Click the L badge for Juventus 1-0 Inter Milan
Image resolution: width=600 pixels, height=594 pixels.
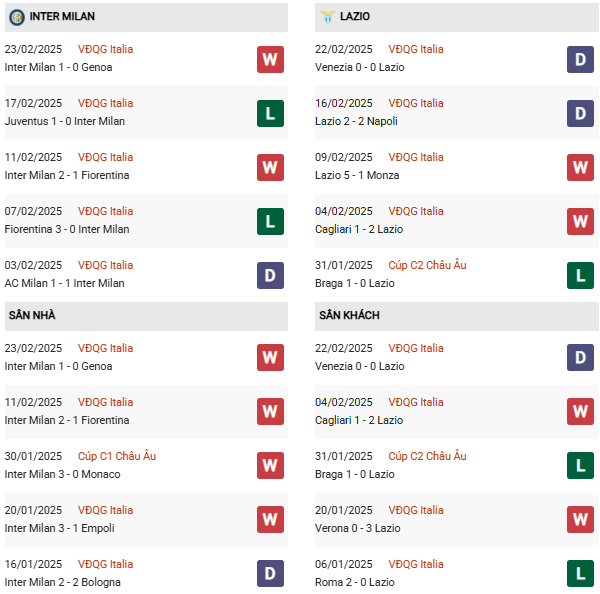pyautogui.click(x=270, y=113)
